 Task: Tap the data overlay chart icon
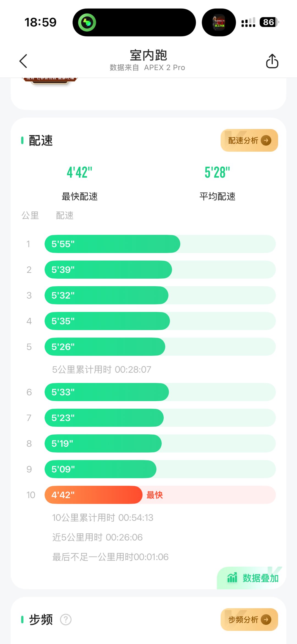tap(232, 577)
